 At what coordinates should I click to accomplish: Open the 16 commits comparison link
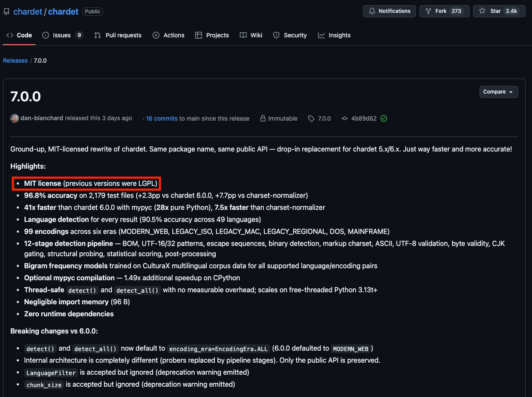(162, 118)
